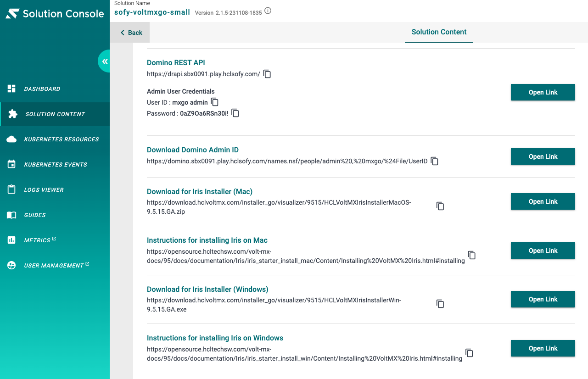The height and width of the screenshot is (379, 588).
Task: Open Link for Domino REST API
Action: point(543,92)
